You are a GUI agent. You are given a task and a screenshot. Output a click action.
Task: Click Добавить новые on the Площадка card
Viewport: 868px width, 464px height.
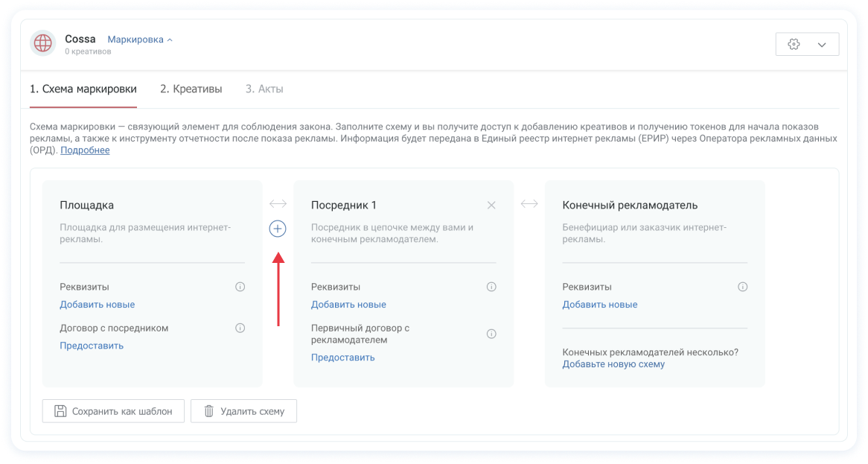click(x=97, y=304)
